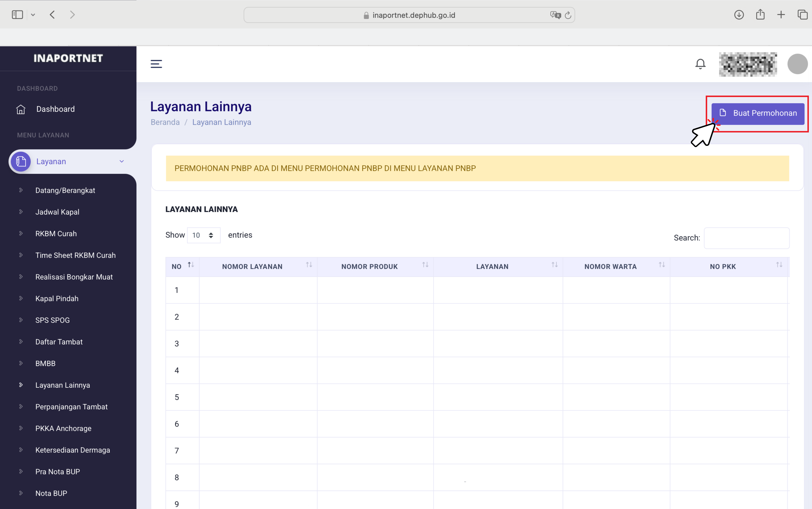Open a new Safari tab

[781, 15]
